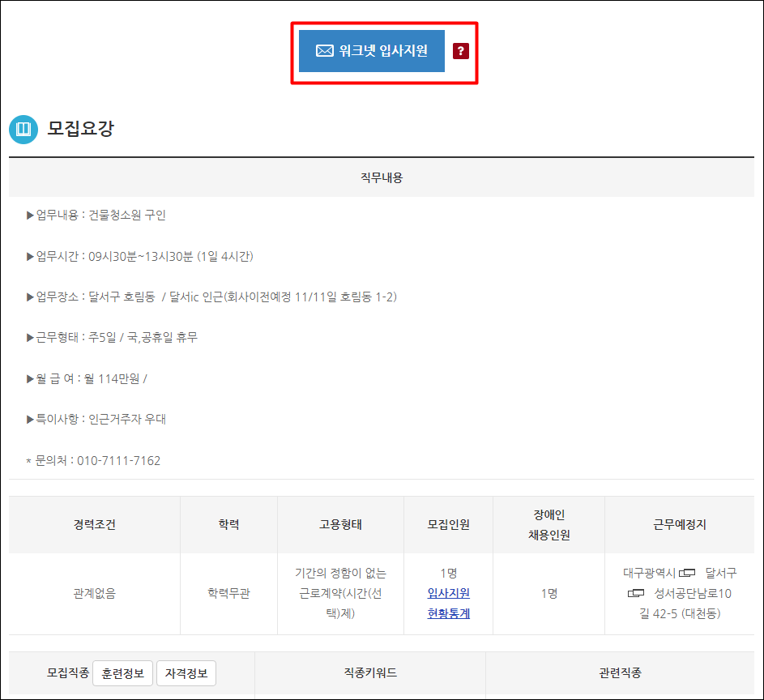The image size is (764, 700).
Task: Click the 경력조건 column header
Action: (95, 525)
